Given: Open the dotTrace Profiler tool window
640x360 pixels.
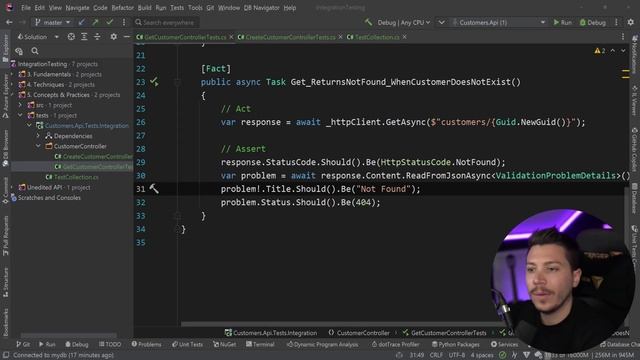Looking at the screenshot, I should tap(395, 344).
